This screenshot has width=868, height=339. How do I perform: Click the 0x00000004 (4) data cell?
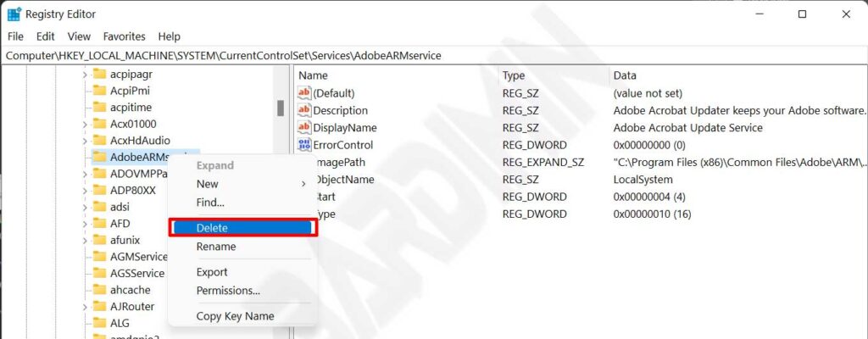[x=649, y=197]
